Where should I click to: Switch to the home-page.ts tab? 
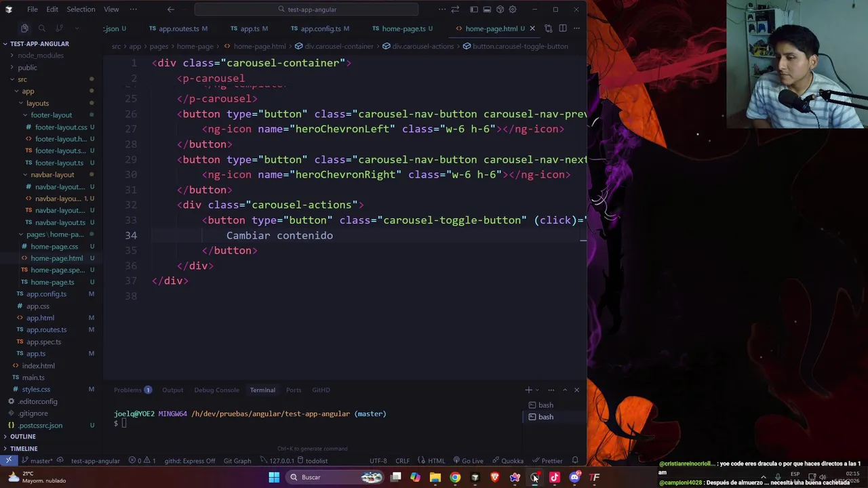(x=403, y=28)
